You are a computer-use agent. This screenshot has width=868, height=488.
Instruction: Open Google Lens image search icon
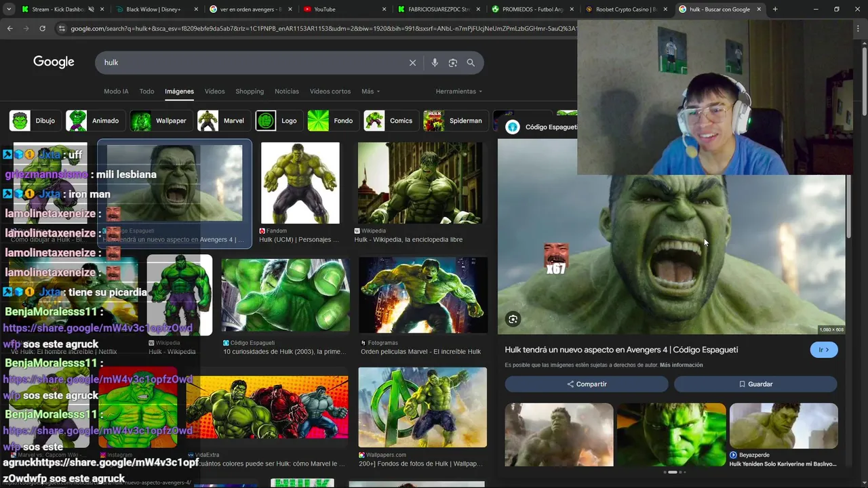453,62
